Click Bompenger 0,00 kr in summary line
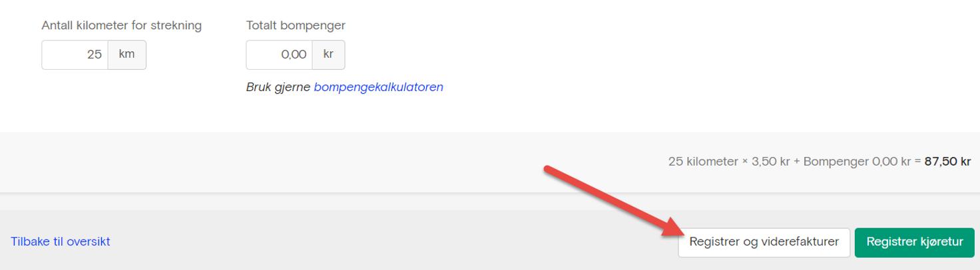 tap(857, 162)
